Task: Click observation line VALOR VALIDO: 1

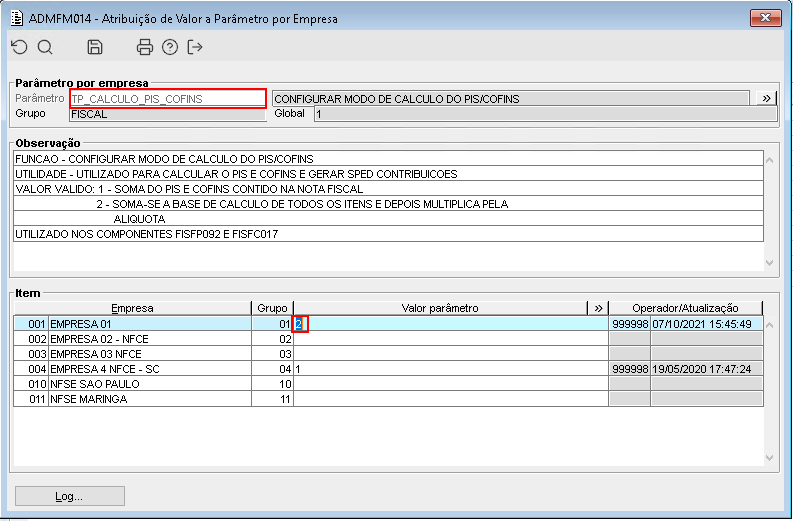Action: click(x=388, y=189)
